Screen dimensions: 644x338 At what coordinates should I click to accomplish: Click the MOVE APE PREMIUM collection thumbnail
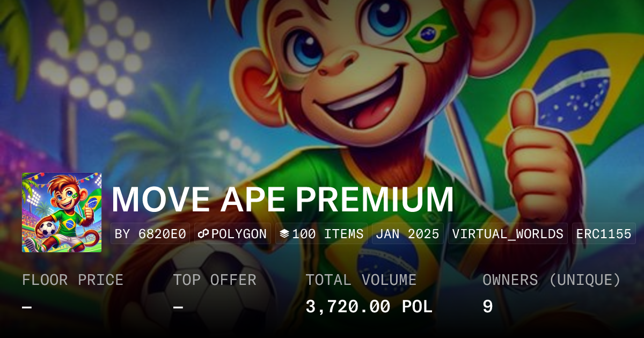[62, 212]
